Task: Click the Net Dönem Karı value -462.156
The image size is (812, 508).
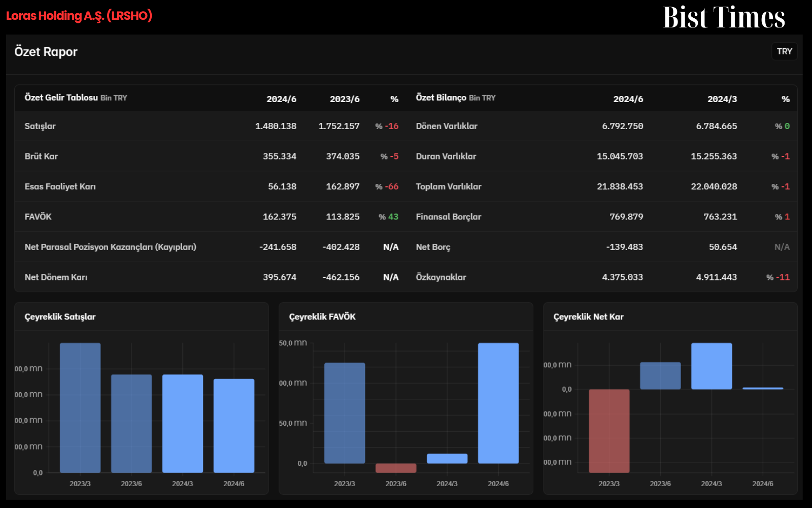Action: pyautogui.click(x=341, y=277)
